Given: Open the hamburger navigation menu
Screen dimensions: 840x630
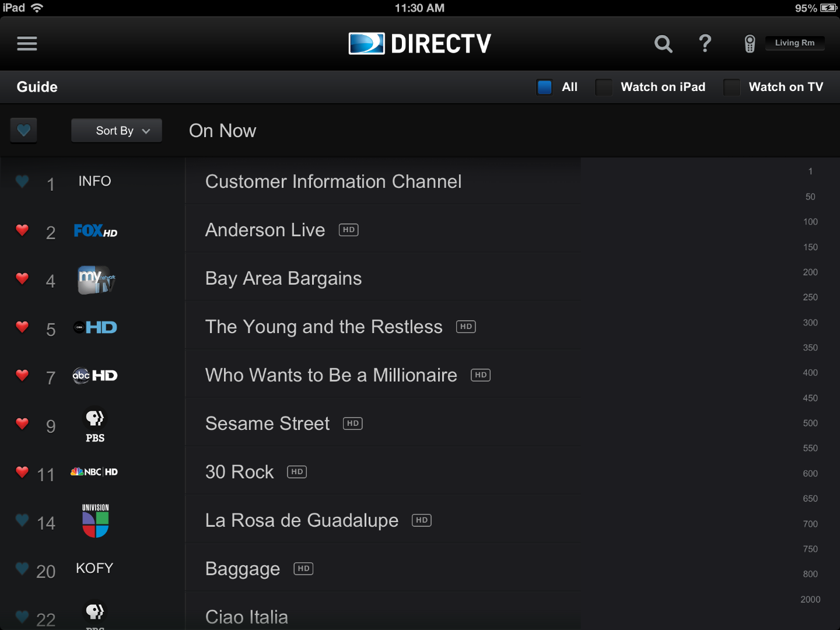Looking at the screenshot, I should (x=27, y=44).
